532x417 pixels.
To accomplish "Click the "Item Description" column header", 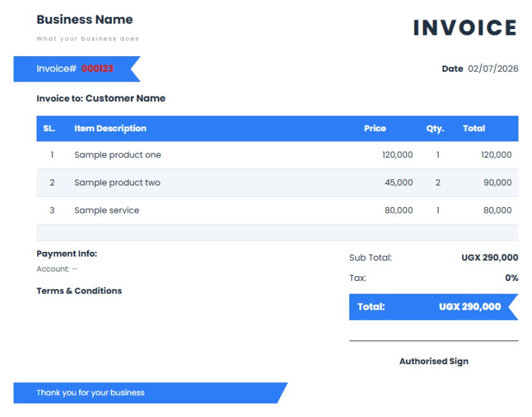I will (x=111, y=128).
